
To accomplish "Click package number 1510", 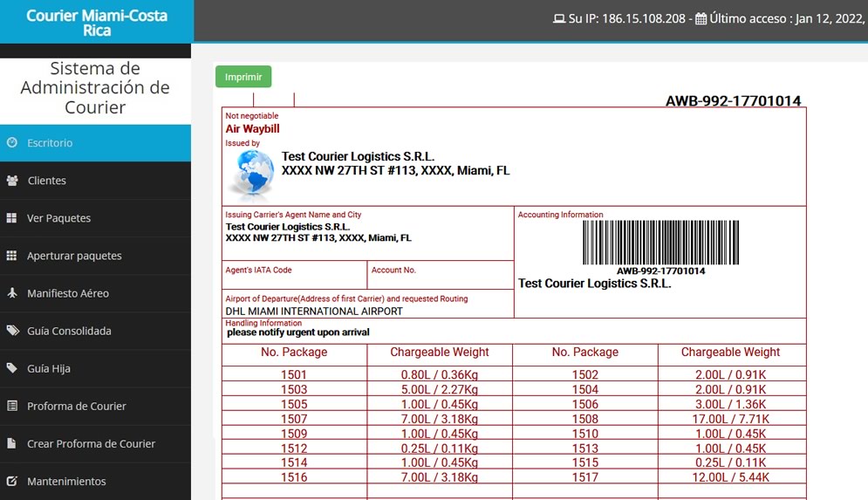I will tap(585, 434).
